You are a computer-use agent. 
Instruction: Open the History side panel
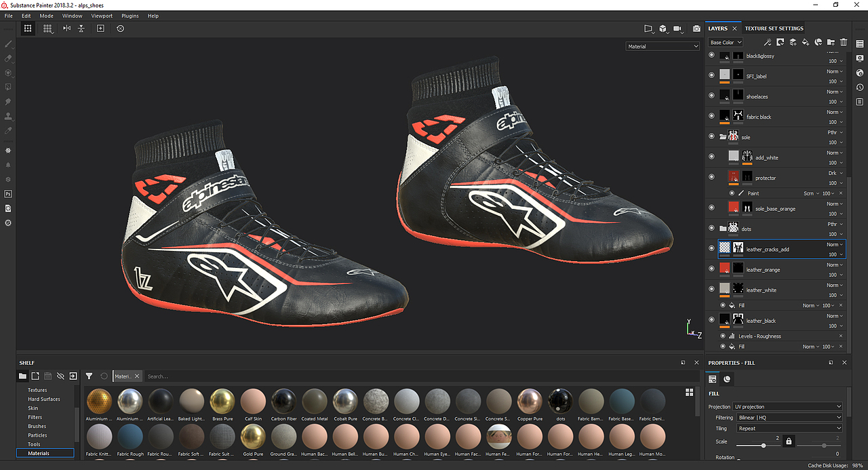(x=860, y=87)
